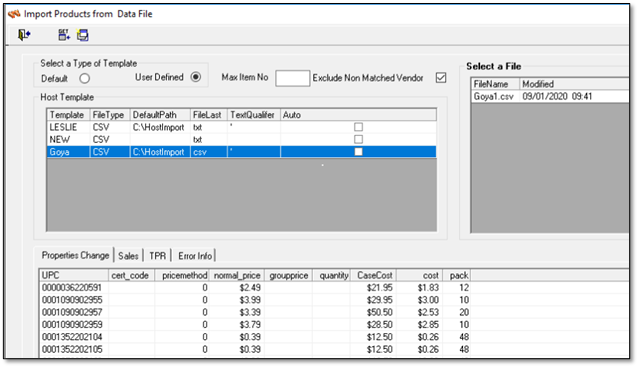Click the Get data toolbar icon
The image size is (639, 368).
[x=64, y=35]
